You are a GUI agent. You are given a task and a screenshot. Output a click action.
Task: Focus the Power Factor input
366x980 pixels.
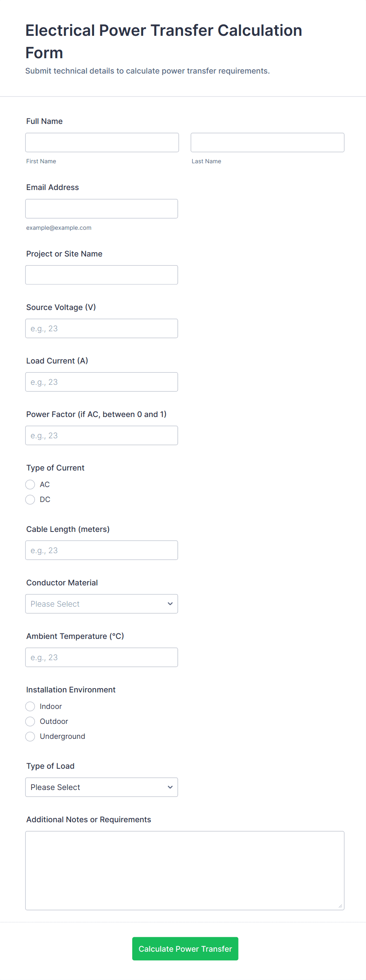click(102, 435)
